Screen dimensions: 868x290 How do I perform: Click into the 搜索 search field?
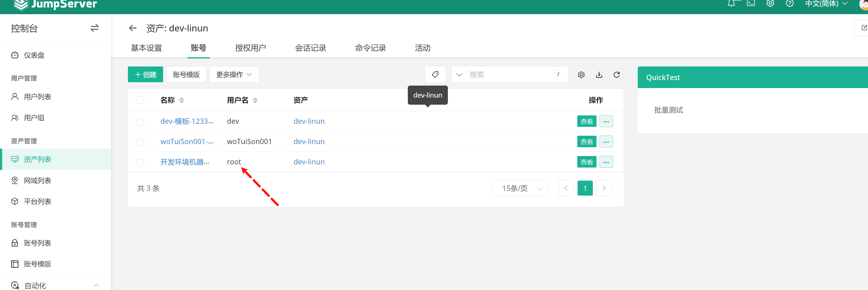pos(510,75)
